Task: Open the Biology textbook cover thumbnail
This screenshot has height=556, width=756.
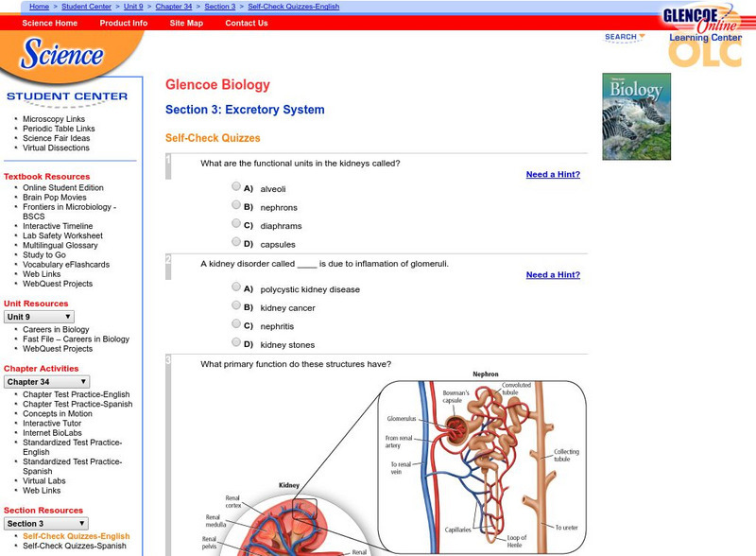Action: (636, 116)
